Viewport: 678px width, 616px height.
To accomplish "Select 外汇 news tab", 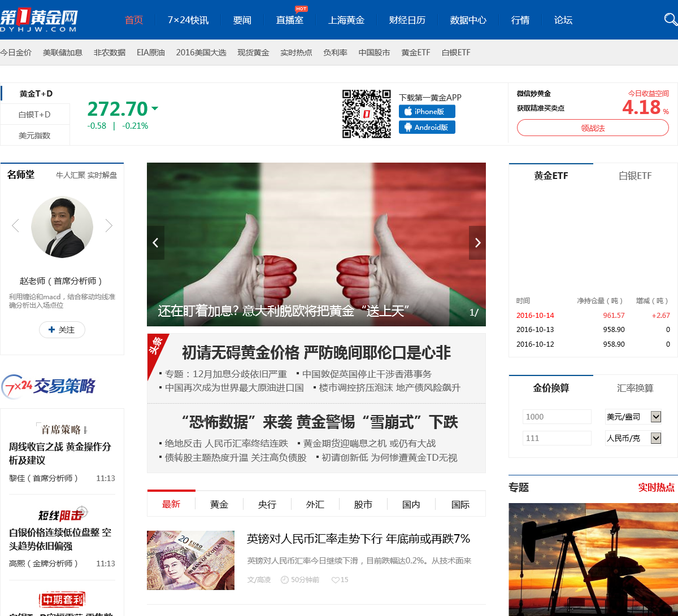I will (x=315, y=504).
